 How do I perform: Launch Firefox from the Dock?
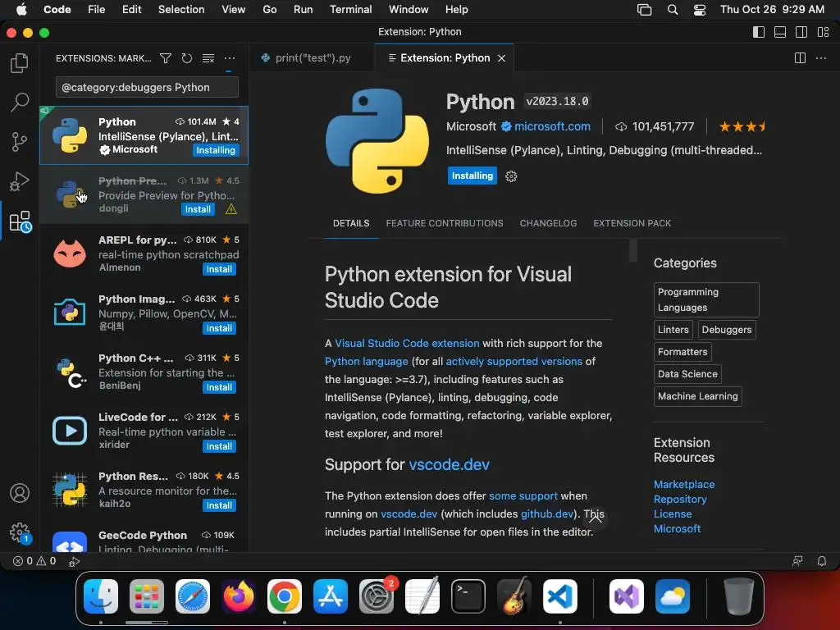coord(239,596)
